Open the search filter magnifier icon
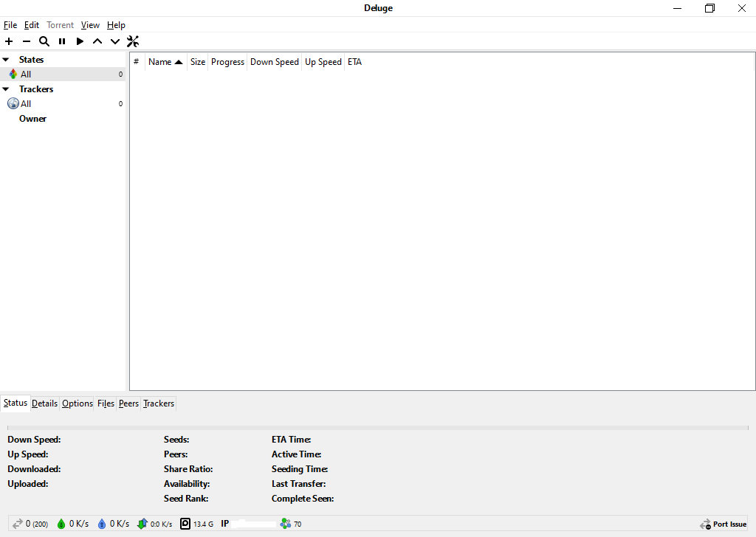 tap(44, 41)
